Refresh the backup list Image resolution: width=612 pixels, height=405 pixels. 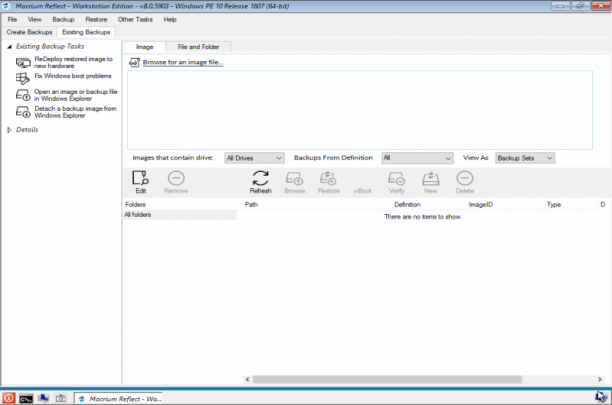(260, 182)
